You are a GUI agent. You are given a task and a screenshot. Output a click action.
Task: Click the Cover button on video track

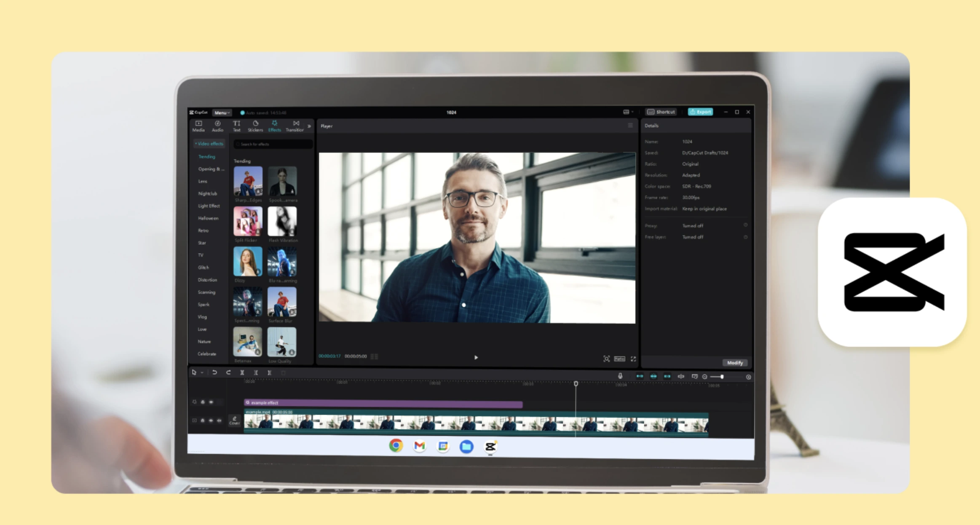pos(235,420)
